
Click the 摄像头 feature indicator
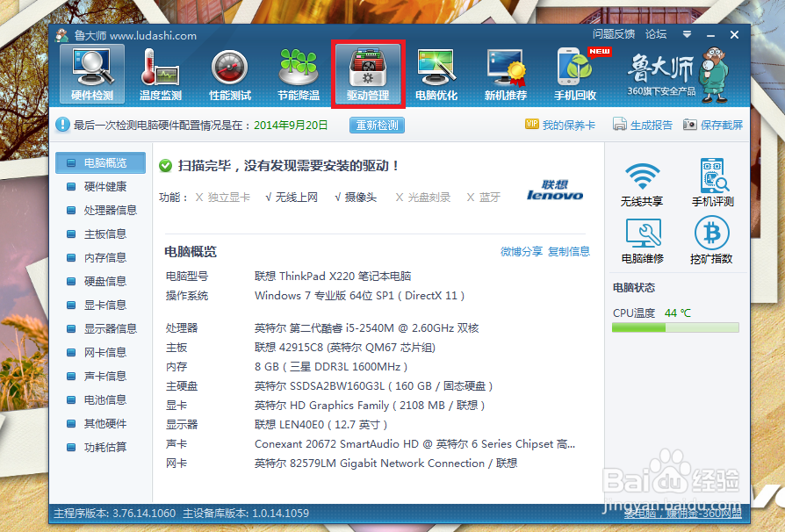(356, 198)
